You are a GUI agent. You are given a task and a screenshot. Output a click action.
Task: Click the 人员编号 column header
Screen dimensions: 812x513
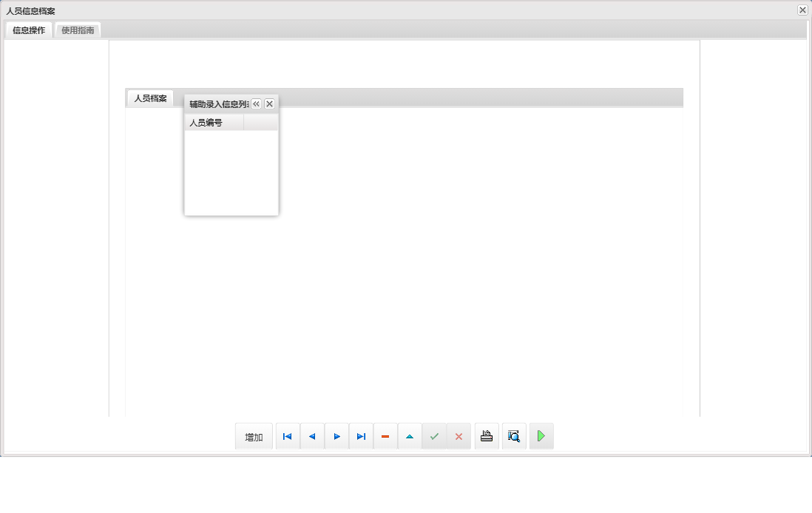click(214, 123)
